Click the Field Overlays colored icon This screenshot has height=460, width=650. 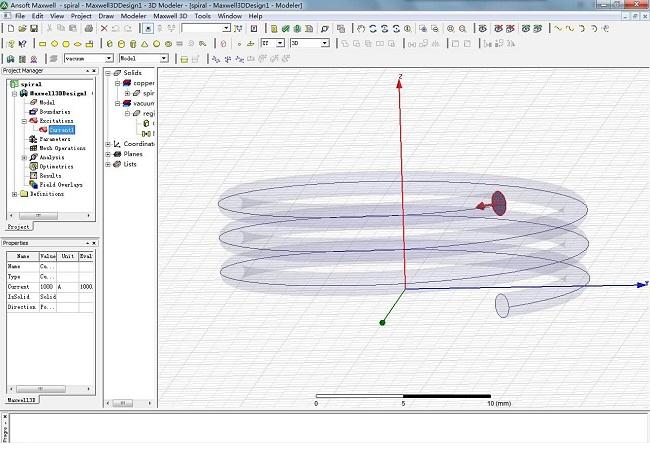coord(33,184)
